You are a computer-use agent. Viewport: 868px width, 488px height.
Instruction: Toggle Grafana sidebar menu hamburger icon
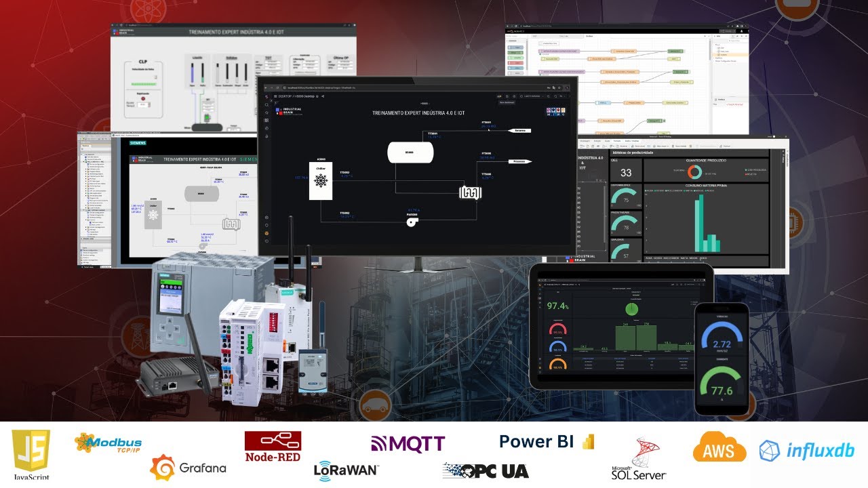click(x=275, y=96)
